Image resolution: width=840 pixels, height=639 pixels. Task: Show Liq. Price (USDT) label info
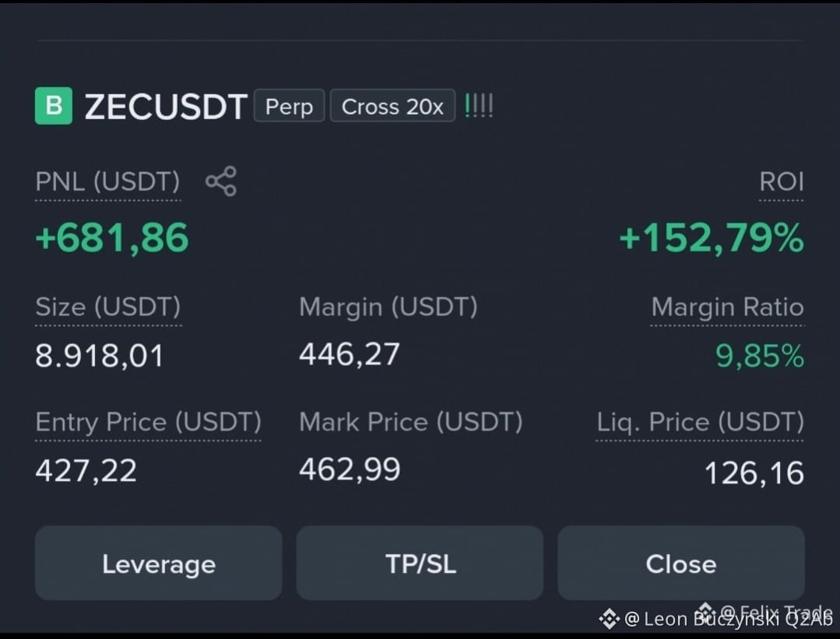(x=700, y=422)
